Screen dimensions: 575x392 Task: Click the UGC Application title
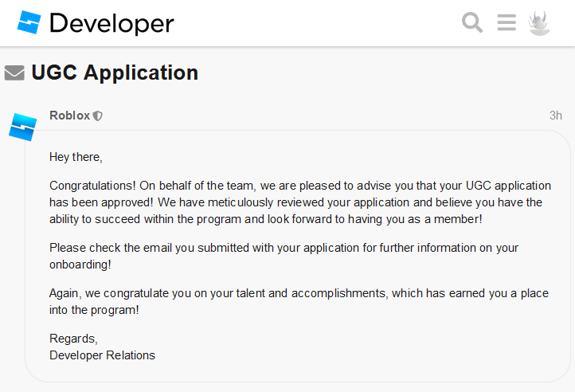pyautogui.click(x=115, y=73)
